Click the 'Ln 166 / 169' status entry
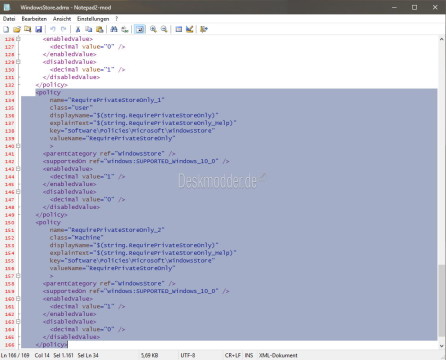 [x=15, y=355]
